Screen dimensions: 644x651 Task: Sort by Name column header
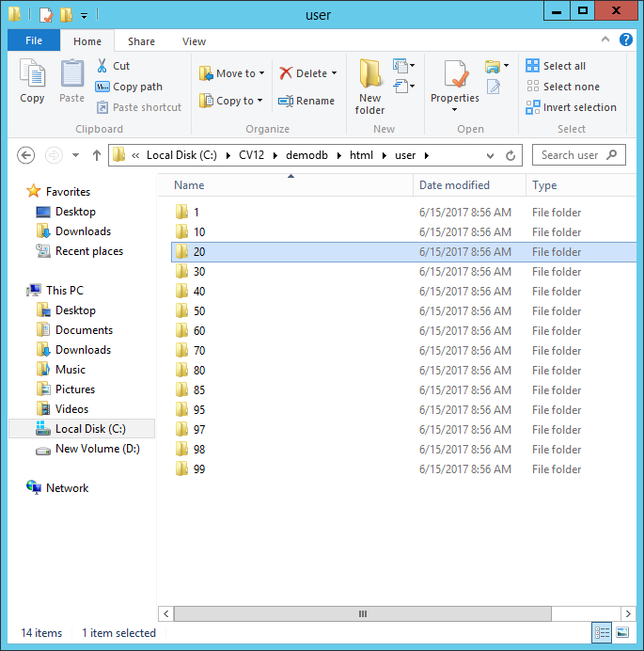pyautogui.click(x=286, y=185)
